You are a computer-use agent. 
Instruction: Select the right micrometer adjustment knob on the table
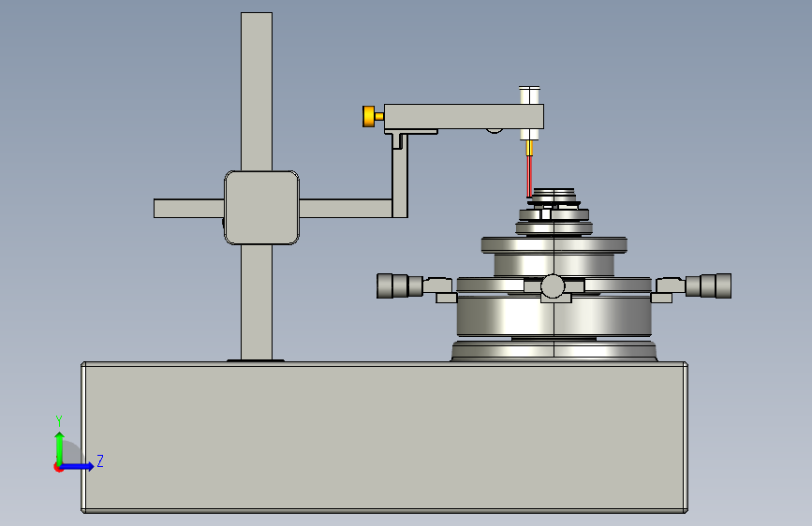click(708, 285)
